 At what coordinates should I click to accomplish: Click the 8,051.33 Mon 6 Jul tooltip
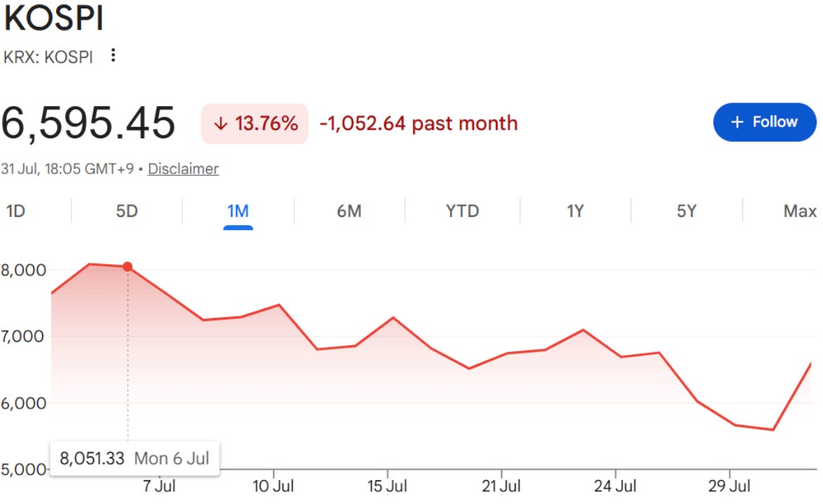click(x=134, y=458)
